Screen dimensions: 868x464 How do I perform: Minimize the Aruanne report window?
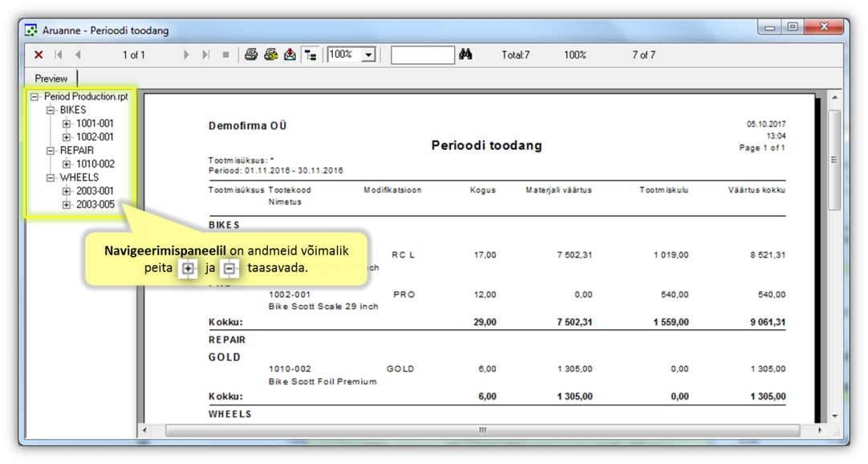tap(769, 27)
